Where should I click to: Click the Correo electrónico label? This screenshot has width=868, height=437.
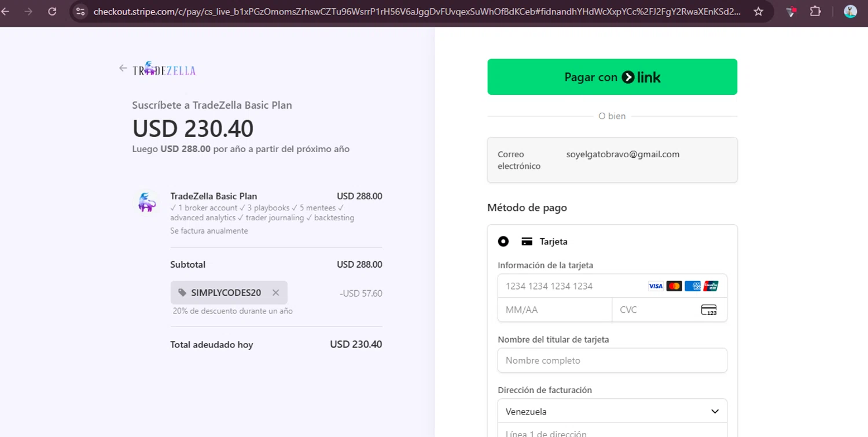coord(519,160)
